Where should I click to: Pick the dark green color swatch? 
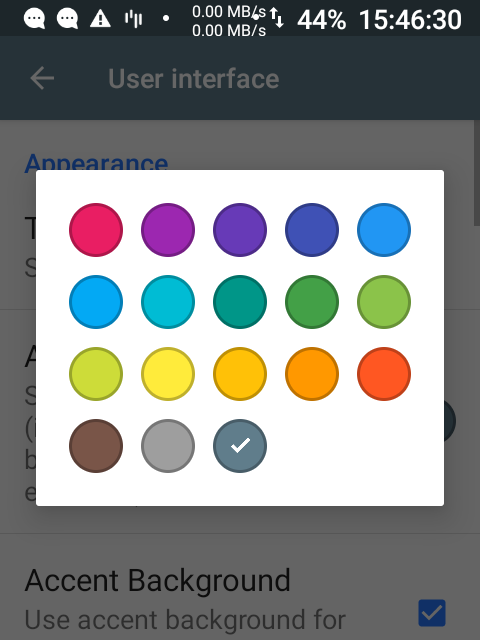312,302
